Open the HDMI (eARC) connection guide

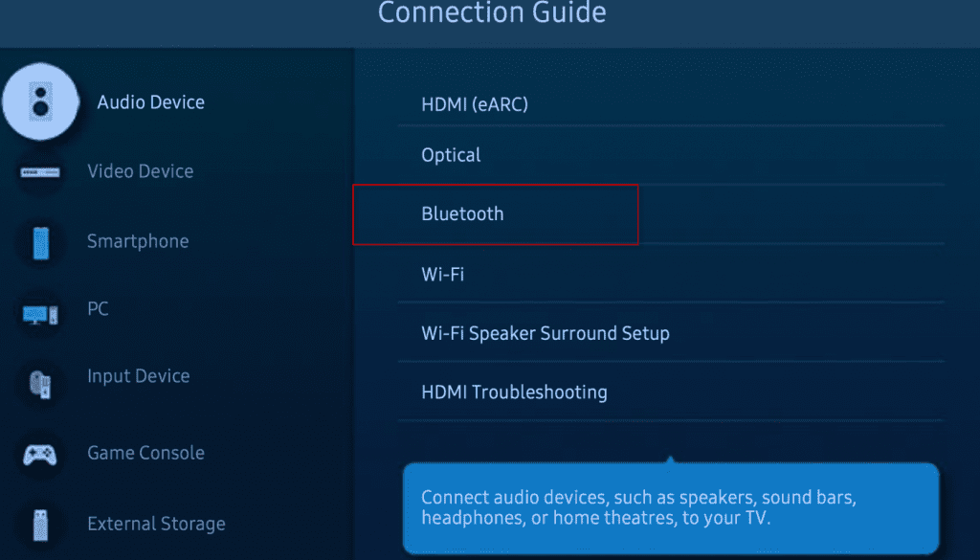pyautogui.click(x=473, y=104)
